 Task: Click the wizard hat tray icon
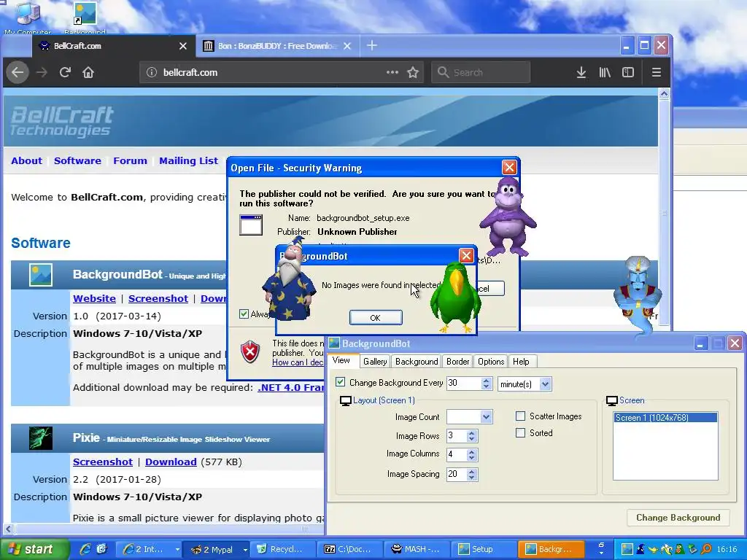pos(640,549)
